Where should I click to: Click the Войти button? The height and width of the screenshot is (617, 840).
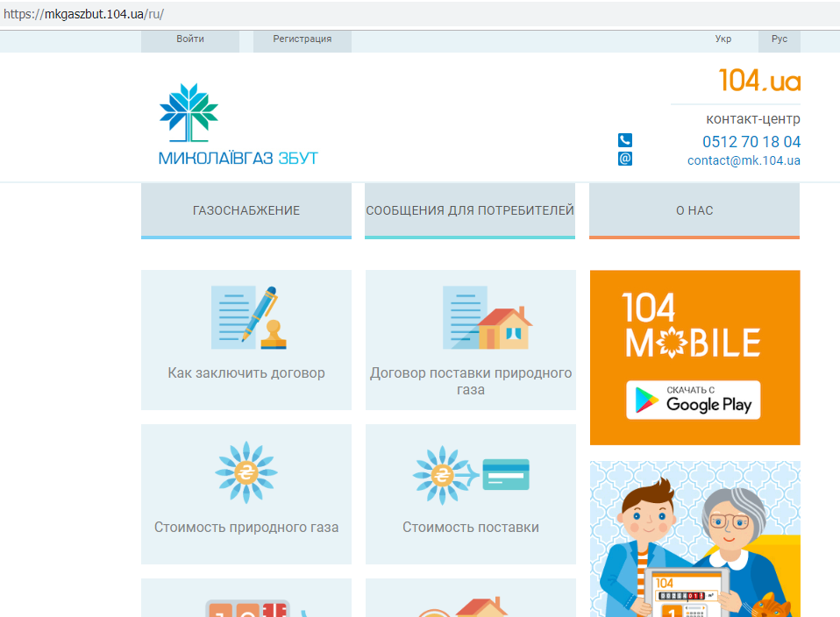coord(189,39)
